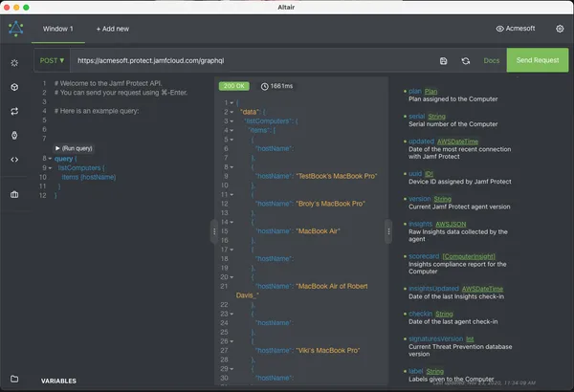The width and height of the screenshot is (574, 392).
Task: Open the Int type link
Action: (470, 339)
